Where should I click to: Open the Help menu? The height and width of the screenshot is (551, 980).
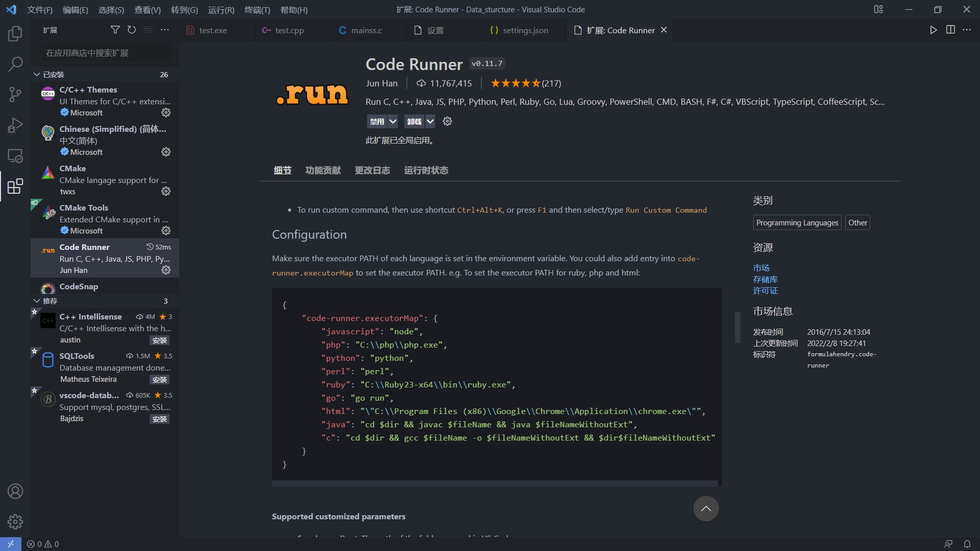click(x=294, y=10)
